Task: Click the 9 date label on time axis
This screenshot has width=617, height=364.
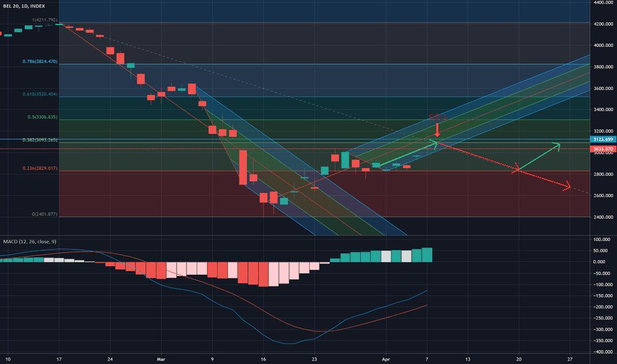Action: coord(212,359)
